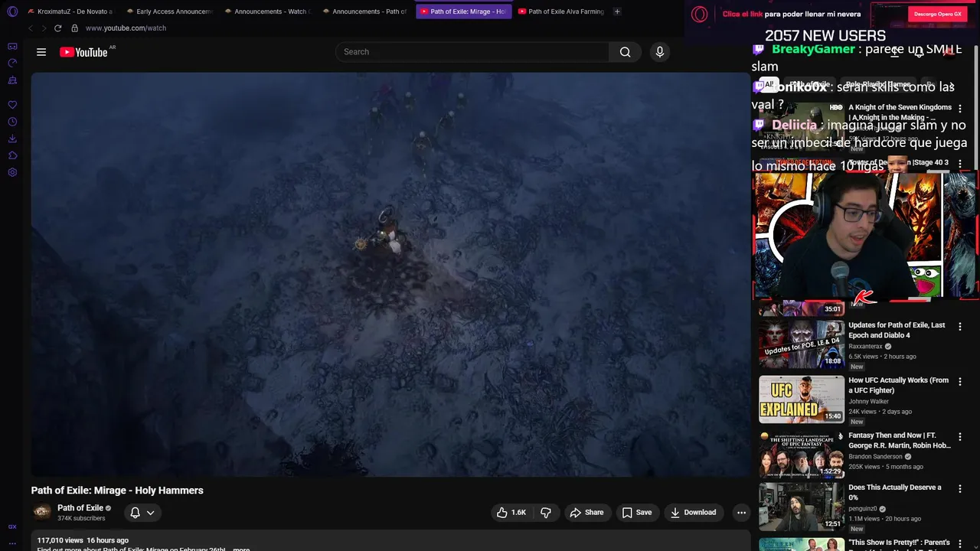Open options menu for Fantasy Then and Now video
Image resolution: width=980 pixels, height=551 pixels.
tap(959, 437)
